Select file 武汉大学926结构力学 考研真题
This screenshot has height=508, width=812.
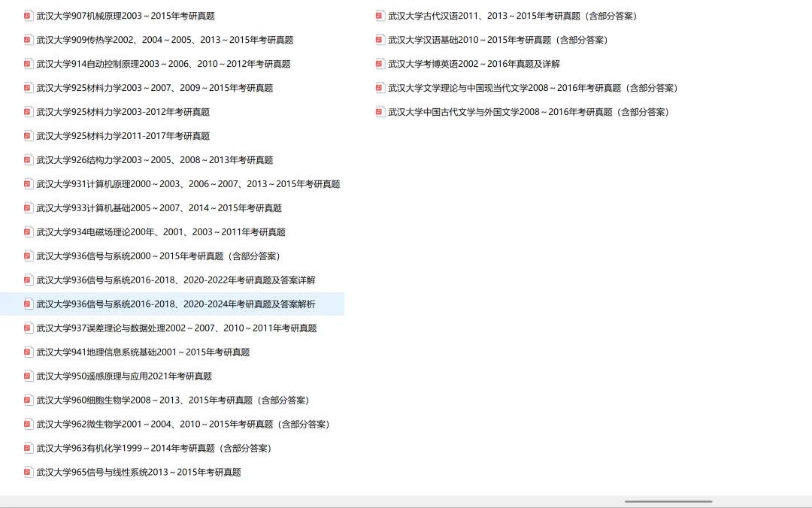(x=155, y=160)
